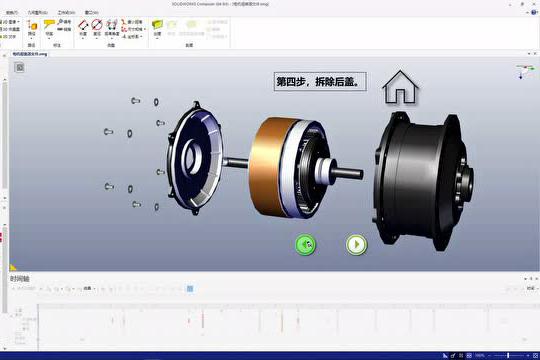Select the open .smg document tab
This screenshot has height=360, width=540.
click(x=30, y=54)
